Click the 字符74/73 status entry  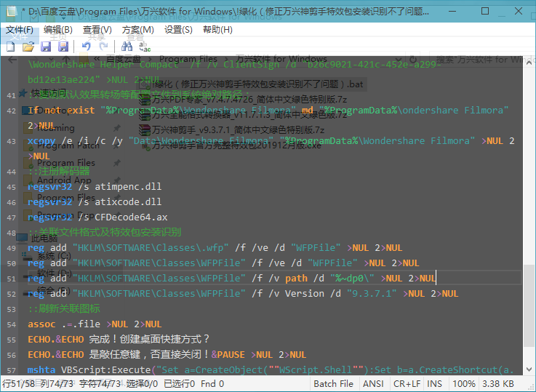100,384
